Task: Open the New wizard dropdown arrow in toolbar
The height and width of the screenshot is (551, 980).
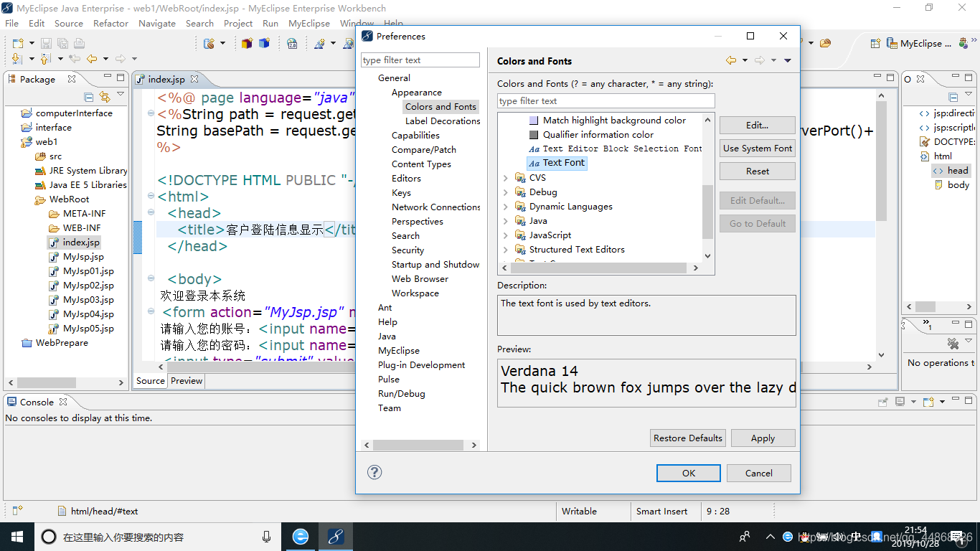Action: pos(30,44)
